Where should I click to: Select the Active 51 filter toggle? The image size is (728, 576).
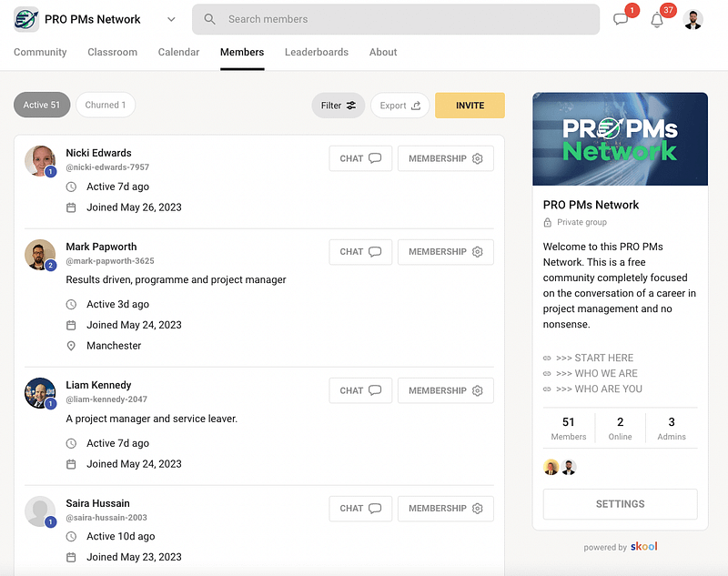(41, 105)
